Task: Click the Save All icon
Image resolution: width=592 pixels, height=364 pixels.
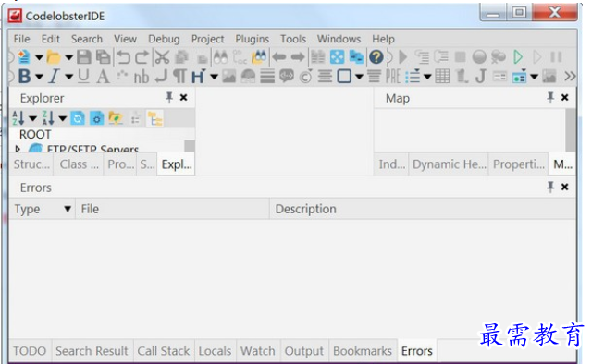Action: tap(103, 57)
